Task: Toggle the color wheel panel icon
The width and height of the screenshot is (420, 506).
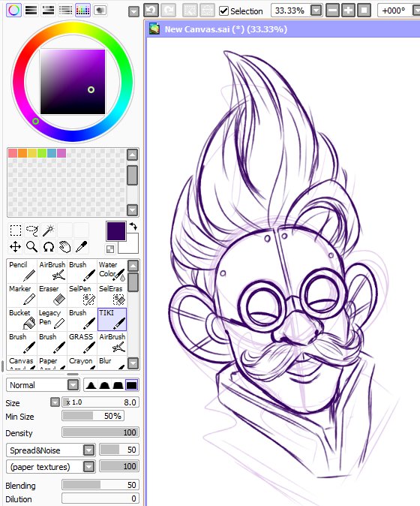Action: click(13, 11)
